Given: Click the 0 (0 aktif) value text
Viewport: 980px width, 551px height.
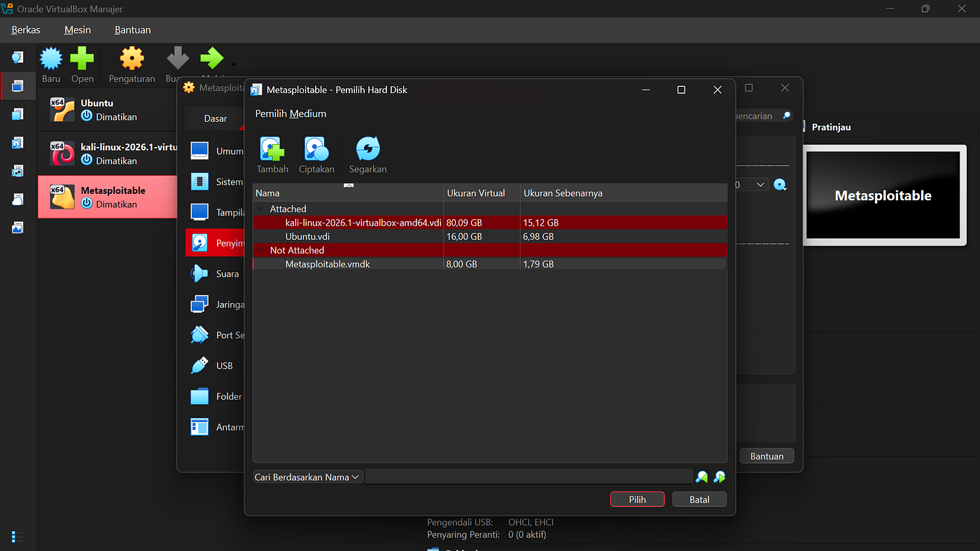Looking at the screenshot, I should [x=527, y=535].
